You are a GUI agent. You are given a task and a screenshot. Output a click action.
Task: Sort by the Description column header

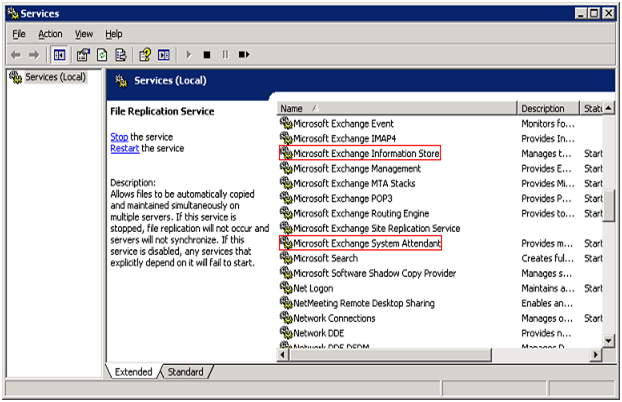[x=548, y=108]
